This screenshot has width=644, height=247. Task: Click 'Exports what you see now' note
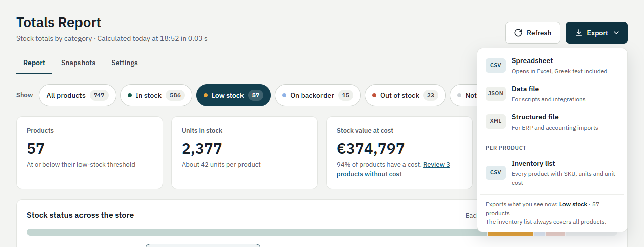[x=542, y=209]
